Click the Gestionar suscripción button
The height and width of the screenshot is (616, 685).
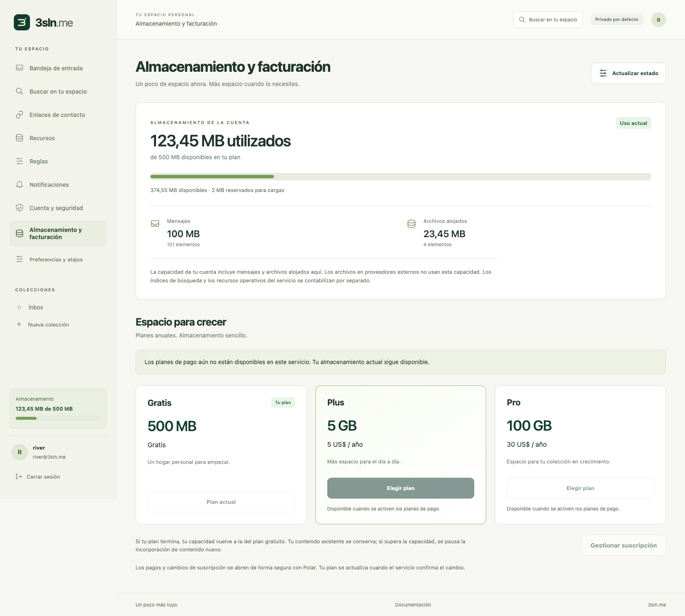(624, 545)
